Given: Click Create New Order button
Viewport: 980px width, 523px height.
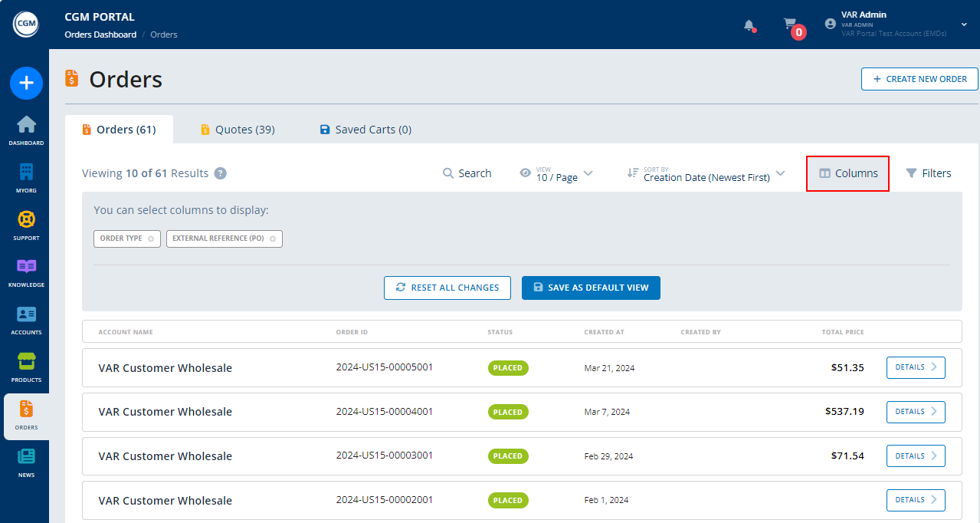Looking at the screenshot, I should point(919,79).
